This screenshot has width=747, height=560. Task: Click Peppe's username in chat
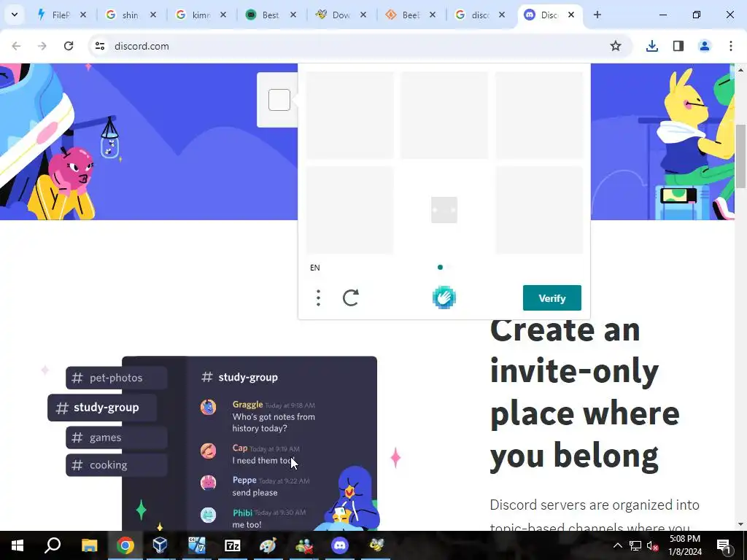(244, 480)
